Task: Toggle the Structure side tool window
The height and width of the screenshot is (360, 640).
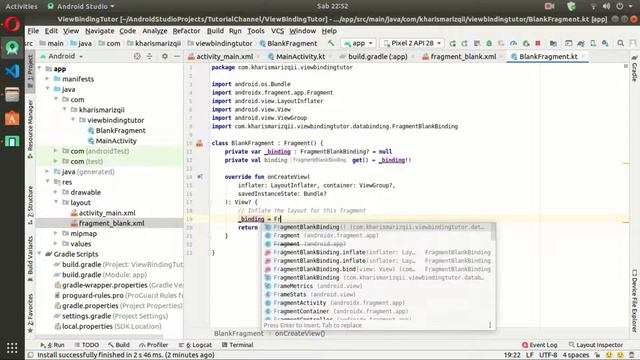Action: tap(30, 205)
